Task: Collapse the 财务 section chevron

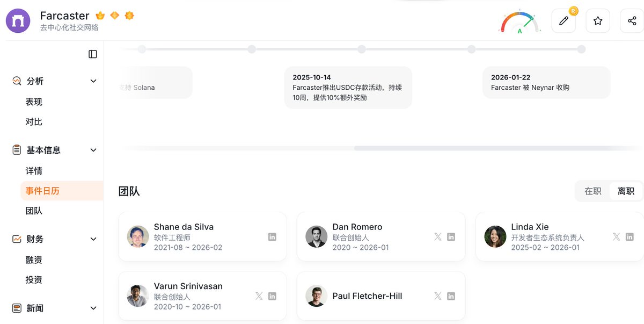Action: click(93, 239)
